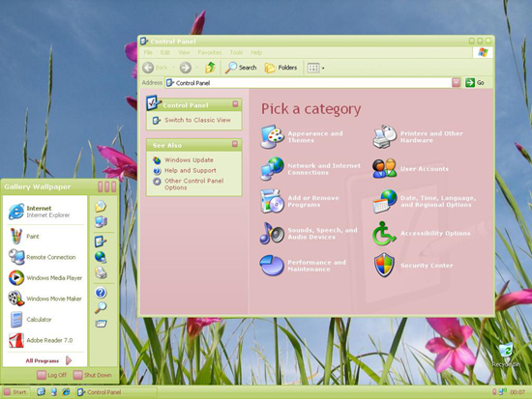Click Control Panel icon in Start menu column
This screenshot has width=532, height=399.
click(101, 242)
